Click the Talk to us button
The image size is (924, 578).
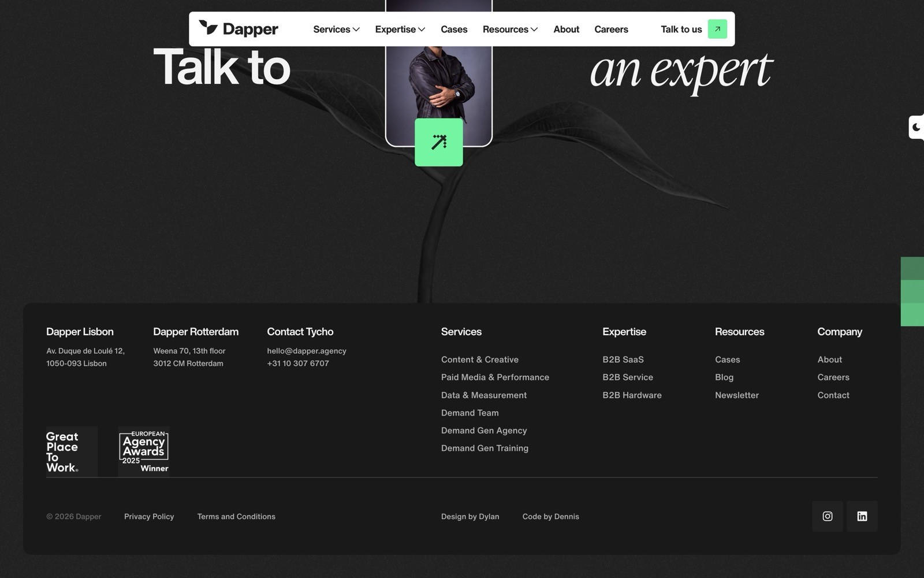(x=681, y=29)
